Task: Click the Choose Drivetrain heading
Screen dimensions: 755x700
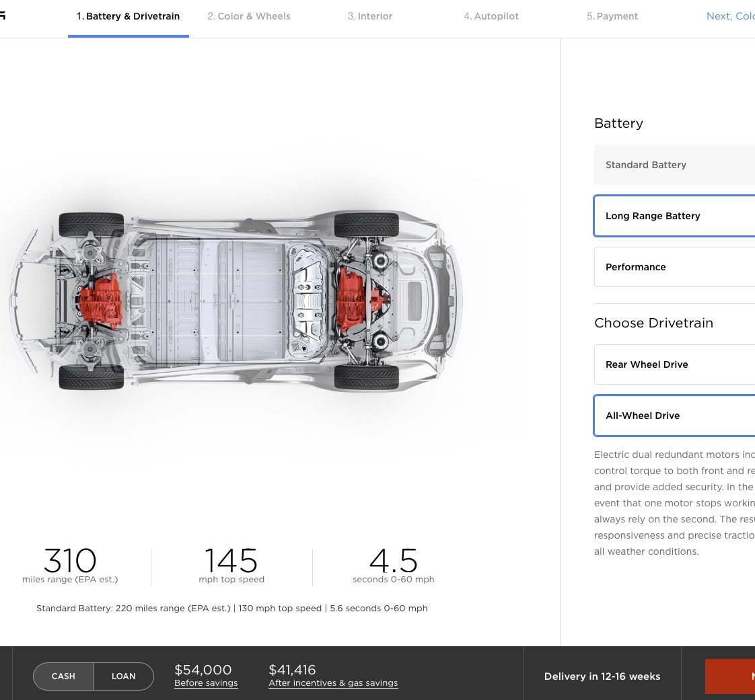Action: click(x=654, y=323)
